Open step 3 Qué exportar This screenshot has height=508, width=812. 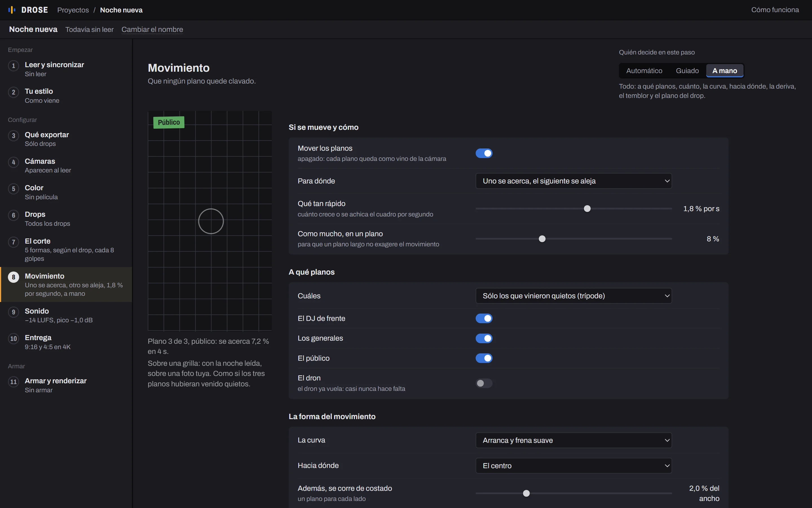[66, 139]
